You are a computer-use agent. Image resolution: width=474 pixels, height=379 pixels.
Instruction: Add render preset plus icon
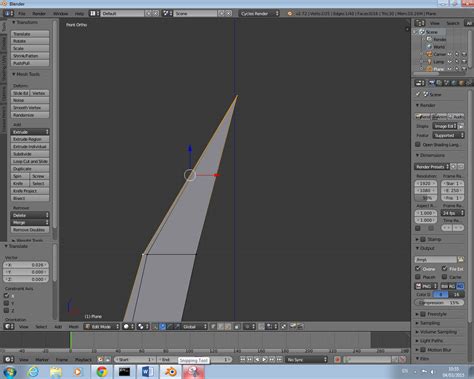(453, 166)
